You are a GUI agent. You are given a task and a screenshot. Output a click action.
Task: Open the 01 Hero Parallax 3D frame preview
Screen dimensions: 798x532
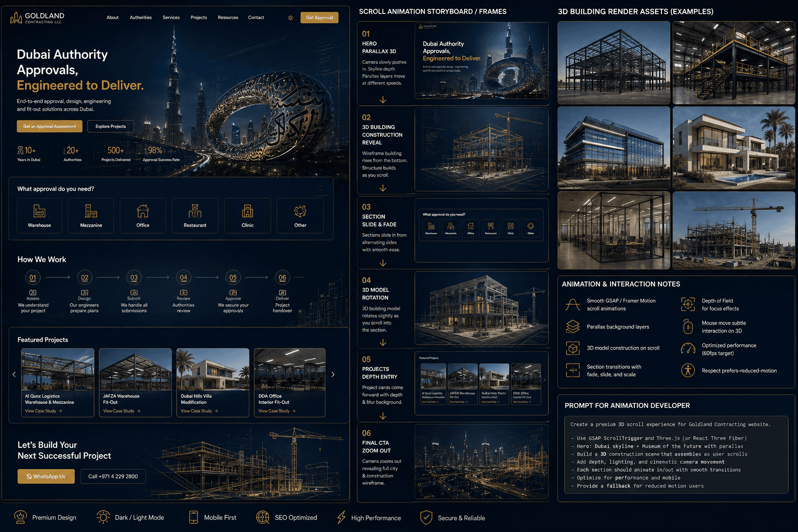pyautogui.click(x=481, y=61)
